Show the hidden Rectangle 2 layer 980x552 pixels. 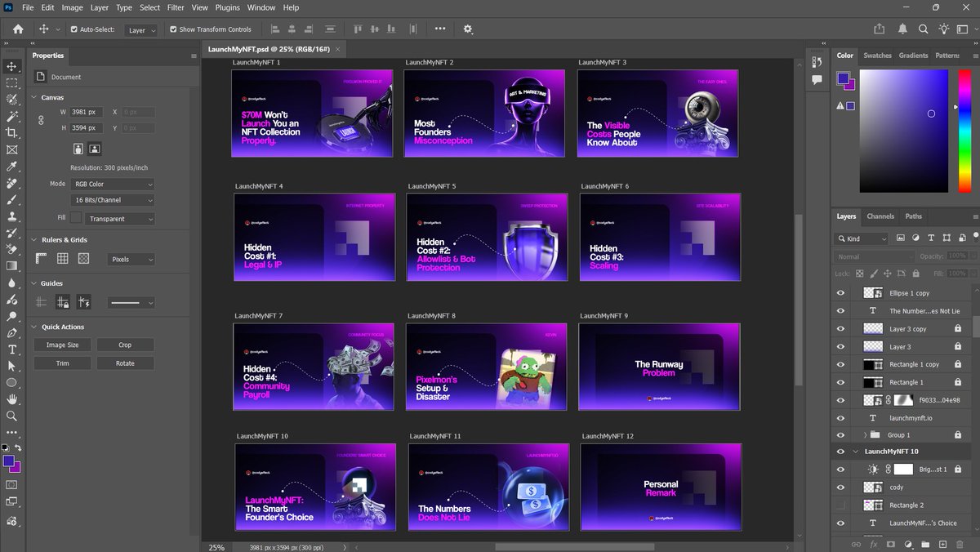[840, 505]
